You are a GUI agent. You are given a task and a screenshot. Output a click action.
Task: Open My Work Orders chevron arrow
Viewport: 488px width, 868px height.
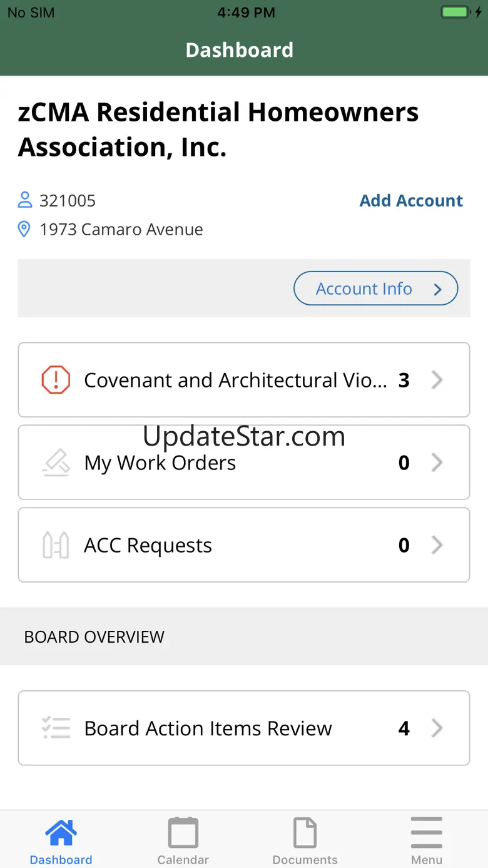(437, 462)
